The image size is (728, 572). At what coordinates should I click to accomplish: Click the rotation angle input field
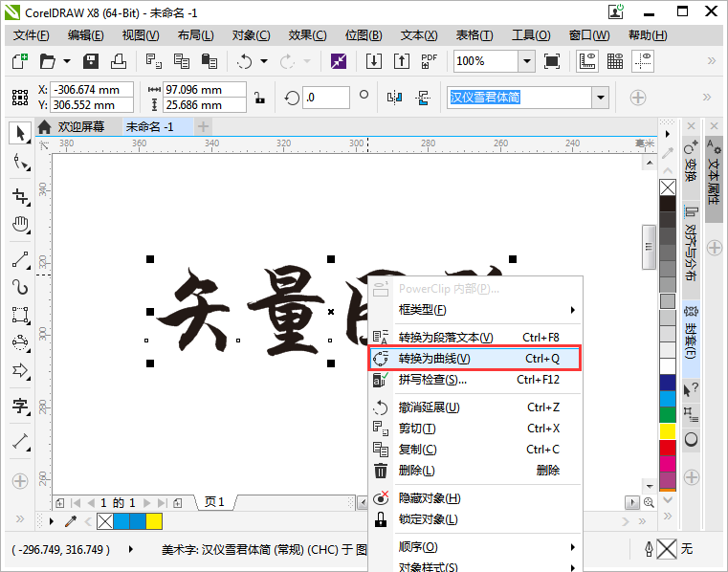click(325, 98)
